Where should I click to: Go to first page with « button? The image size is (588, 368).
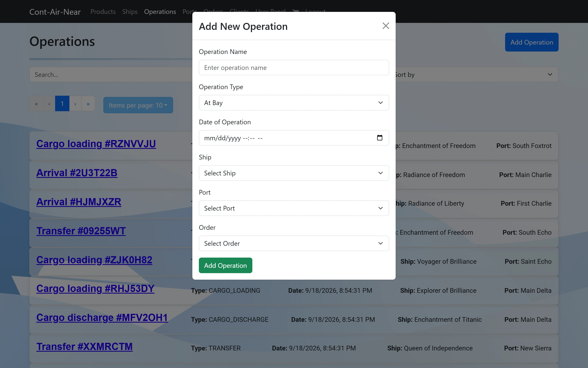[x=37, y=104]
